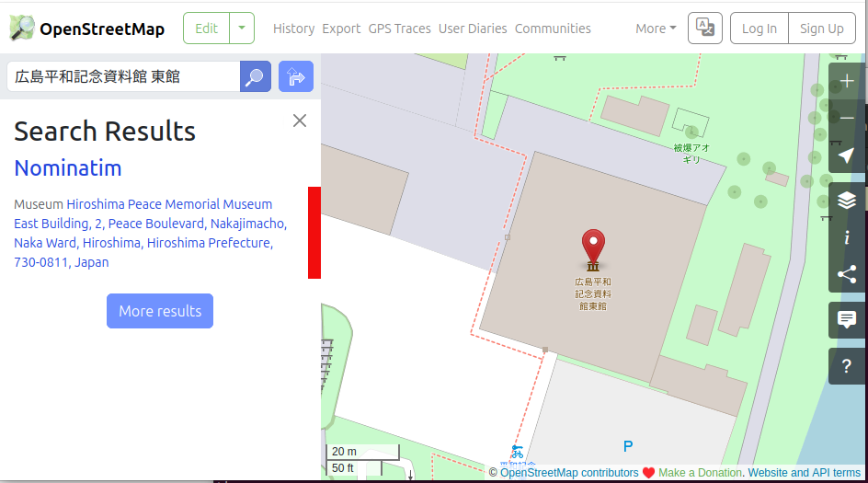The image size is (868, 483).
Task: Click the Query features question icon
Action: (847, 365)
